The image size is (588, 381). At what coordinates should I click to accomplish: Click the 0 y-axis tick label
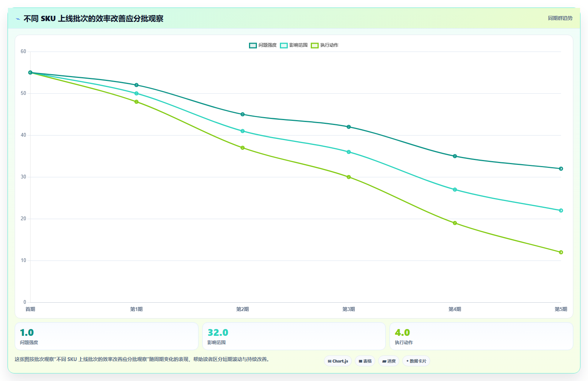[x=25, y=302]
